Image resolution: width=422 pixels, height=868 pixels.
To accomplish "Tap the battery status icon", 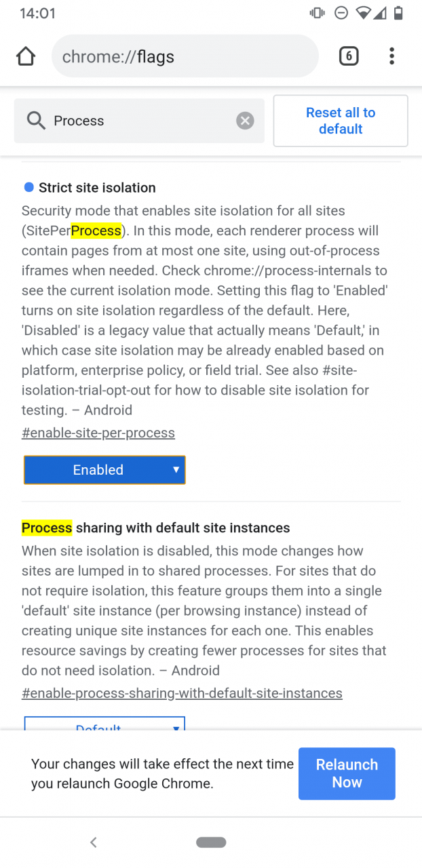I will tap(399, 13).
